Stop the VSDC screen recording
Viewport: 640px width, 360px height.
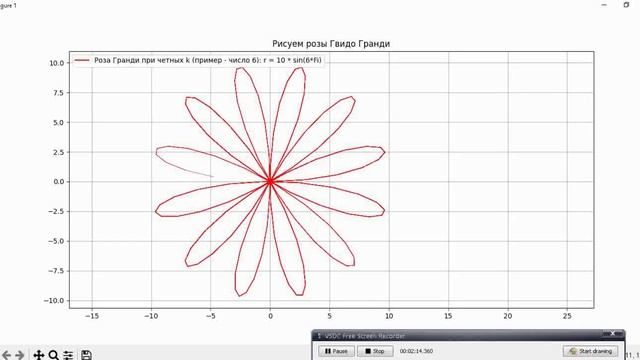(375, 351)
